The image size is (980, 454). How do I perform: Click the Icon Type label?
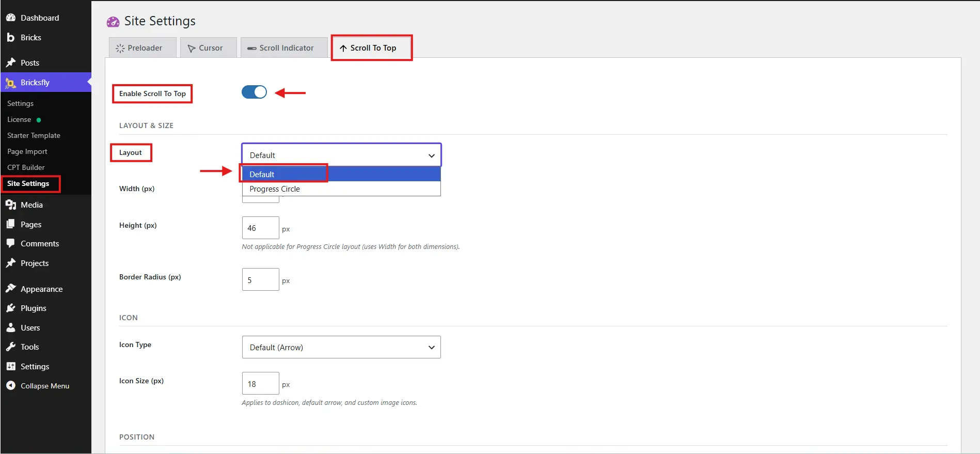coord(135,345)
